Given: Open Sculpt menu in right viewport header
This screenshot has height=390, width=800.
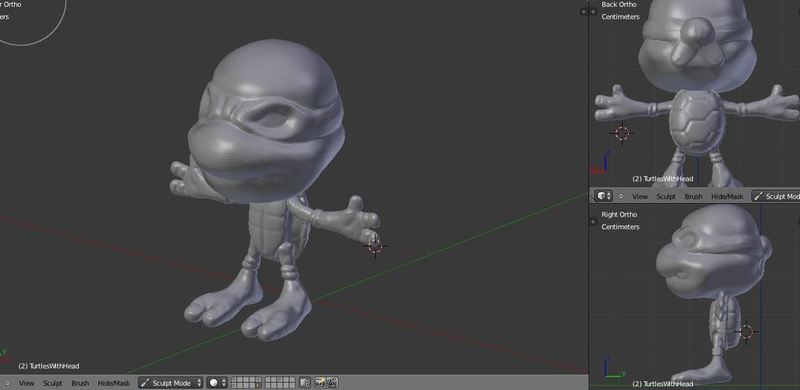Looking at the screenshot, I should pyautogui.click(x=666, y=196).
